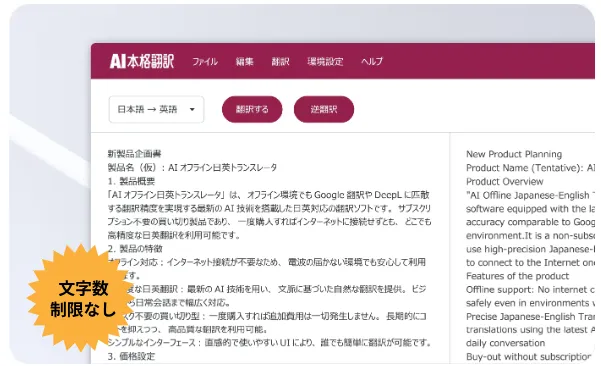Expand the 日本語 → 英語 language dropdown
The image size is (601, 366).
[156, 109]
